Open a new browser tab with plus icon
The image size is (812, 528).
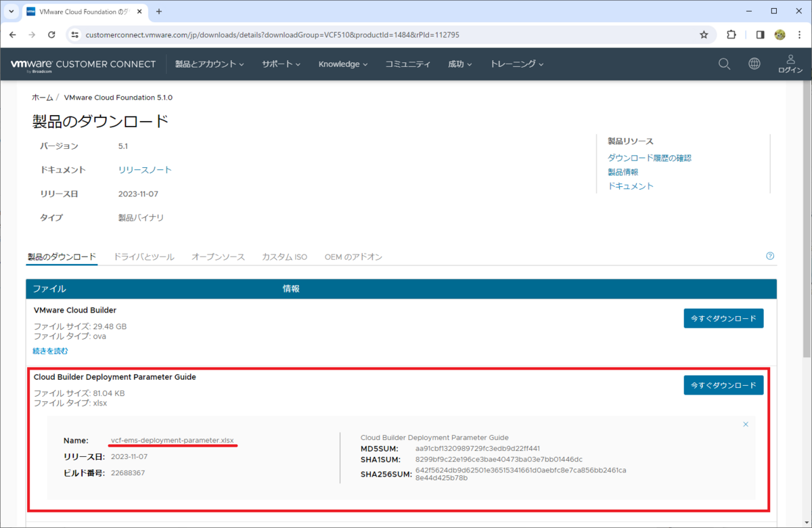[x=159, y=12]
